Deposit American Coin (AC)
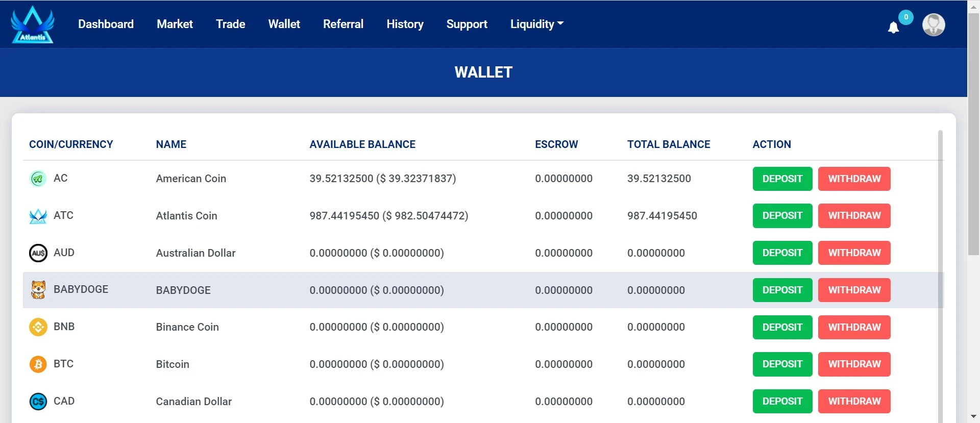The image size is (980, 423). click(782, 179)
